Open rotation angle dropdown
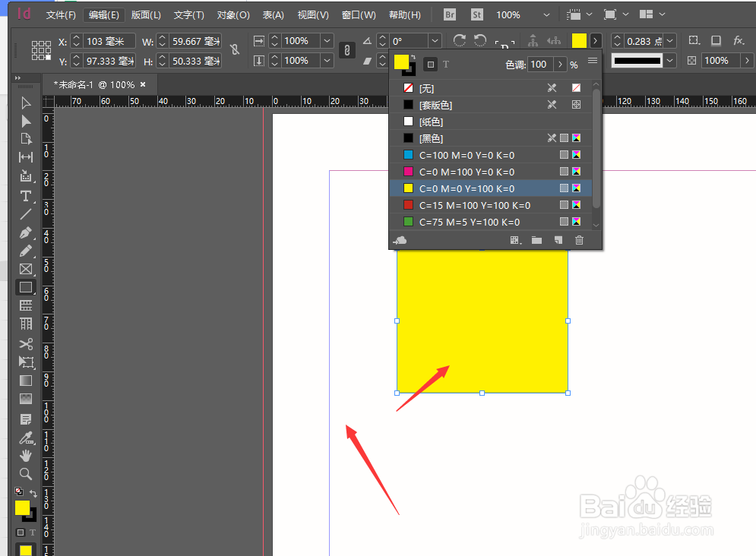 click(435, 41)
